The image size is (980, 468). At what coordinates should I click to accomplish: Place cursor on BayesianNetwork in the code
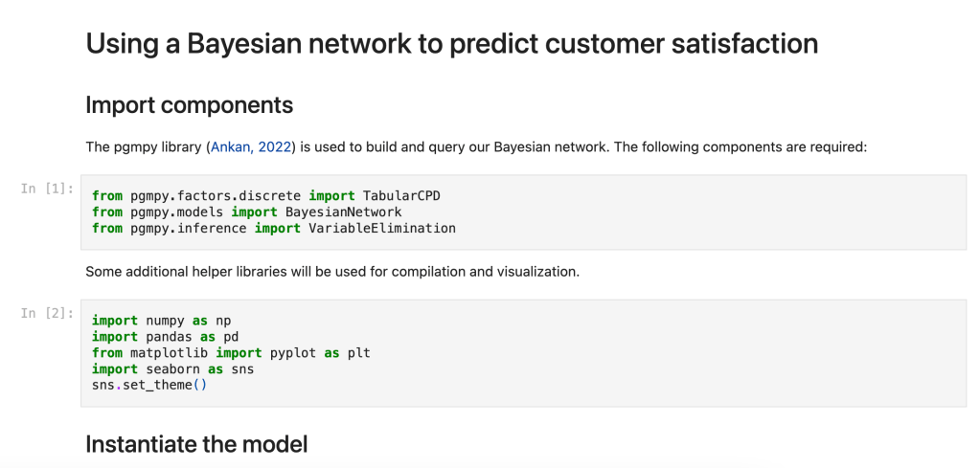(343, 212)
